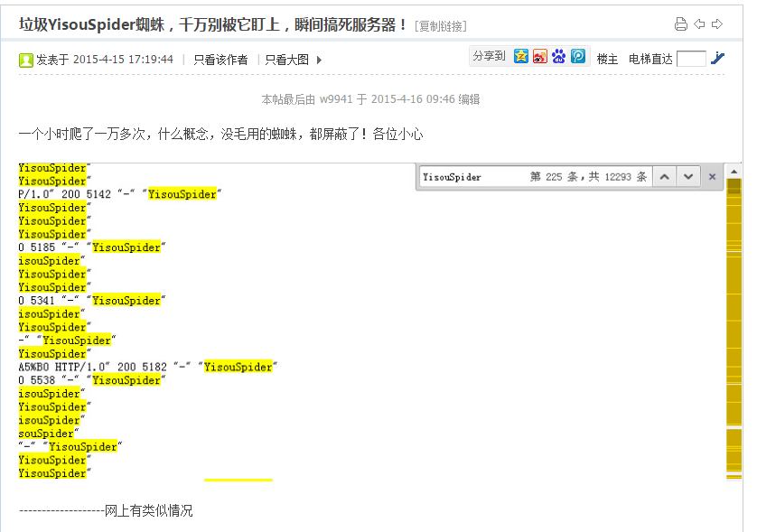This screenshot has height=532, width=757.
Task: Focus the 电梯直达 floor number field
Action: (691, 59)
